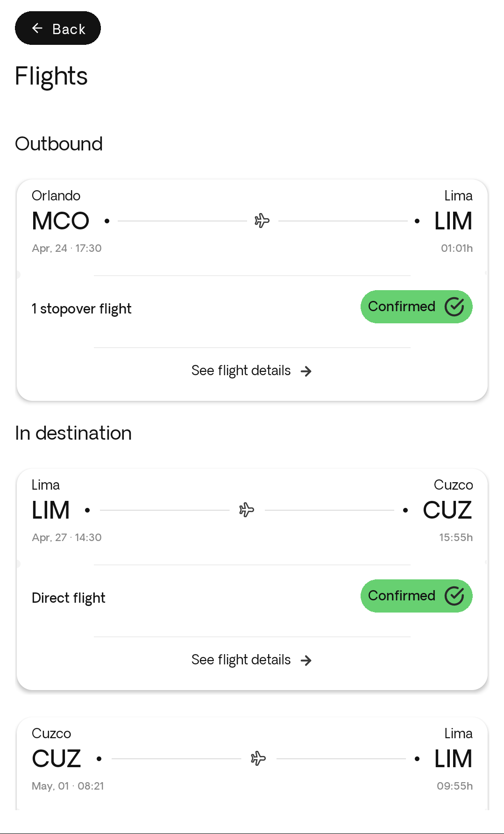Image resolution: width=504 pixels, height=834 pixels.
Task: Click arrow icon beside Lima–Cuzco flight details
Action: (x=306, y=661)
